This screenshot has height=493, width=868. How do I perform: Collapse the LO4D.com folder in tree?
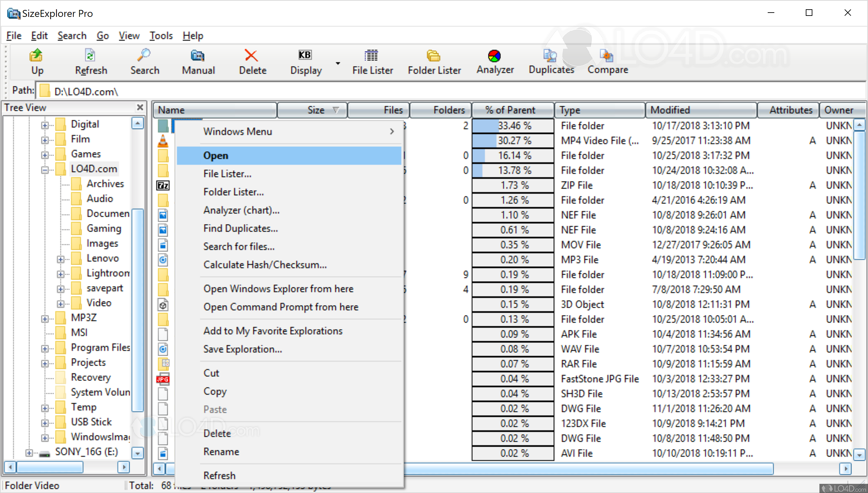point(45,170)
